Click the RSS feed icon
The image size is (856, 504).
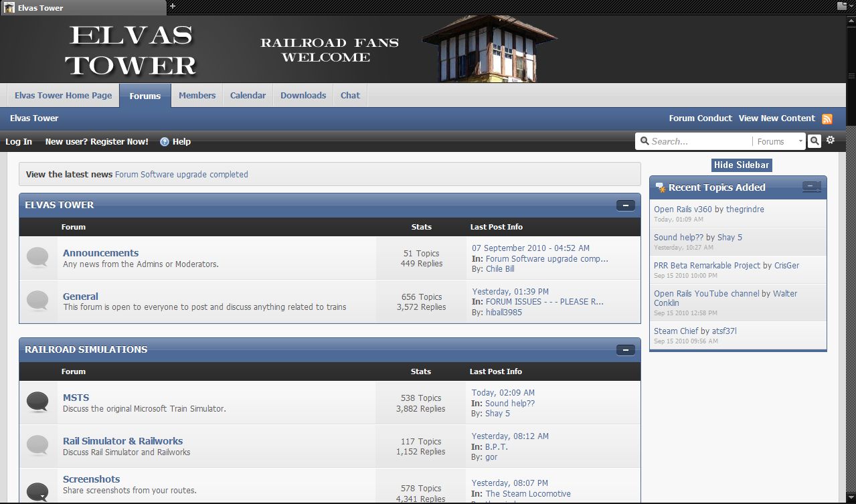[827, 119]
